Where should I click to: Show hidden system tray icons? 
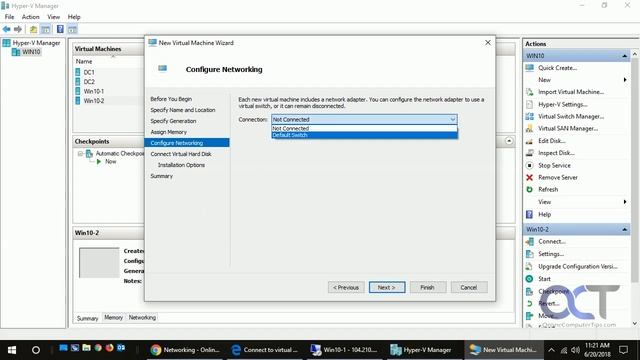coord(551,350)
